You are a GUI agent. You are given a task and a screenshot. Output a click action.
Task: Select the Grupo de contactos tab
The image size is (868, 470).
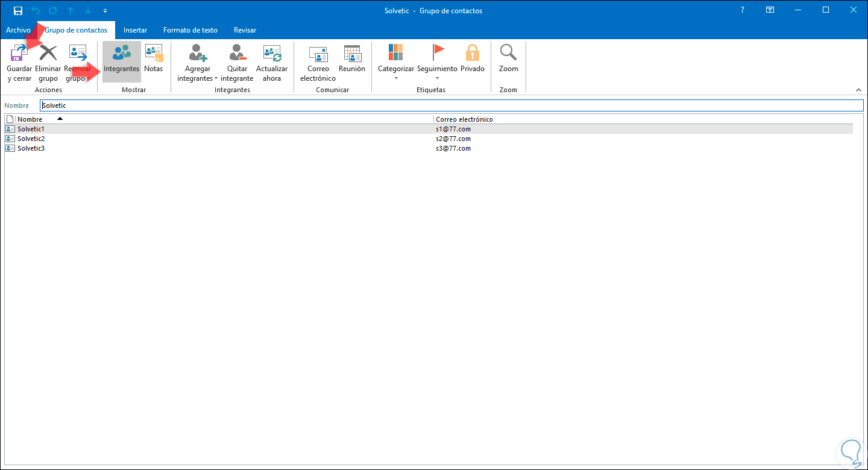coord(76,30)
